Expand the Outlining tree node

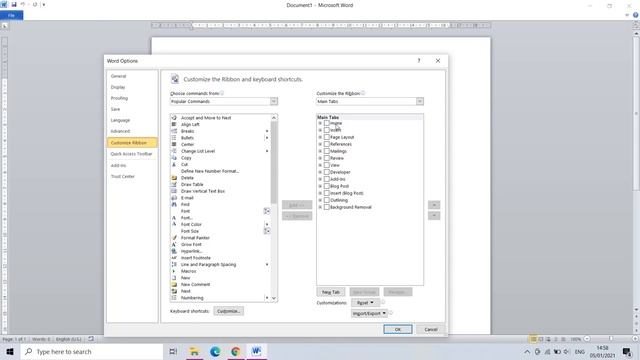320,200
